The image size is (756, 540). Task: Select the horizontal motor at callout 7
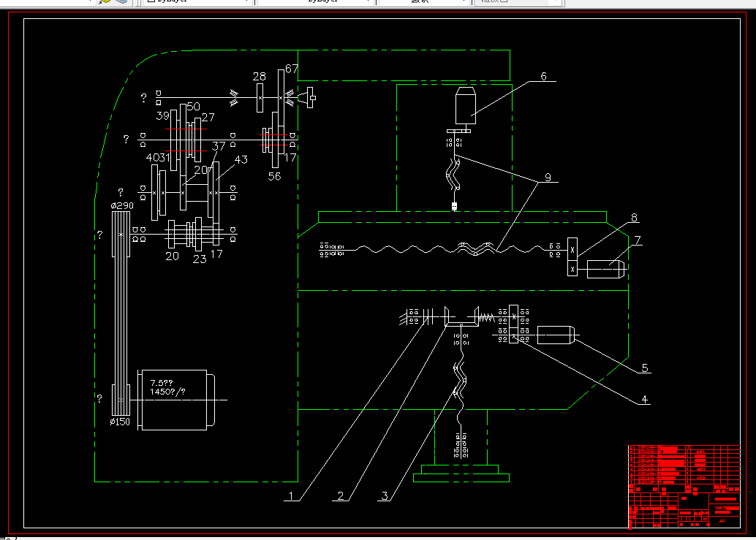(607, 269)
